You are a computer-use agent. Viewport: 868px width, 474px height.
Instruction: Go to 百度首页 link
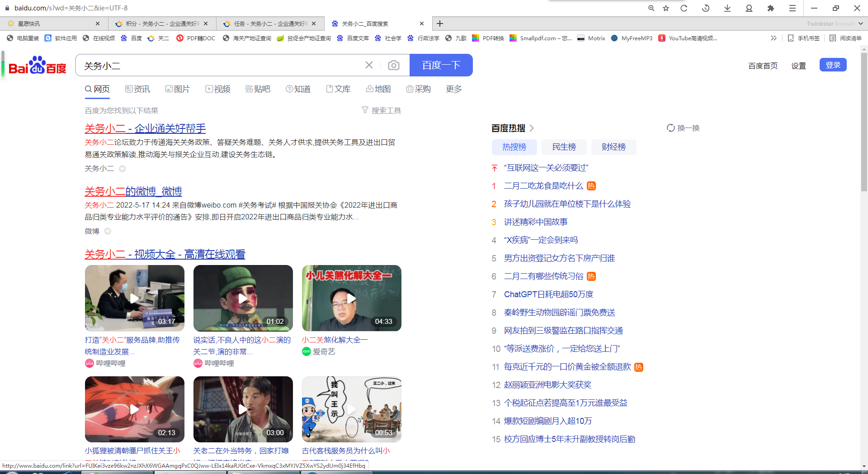pyautogui.click(x=763, y=66)
